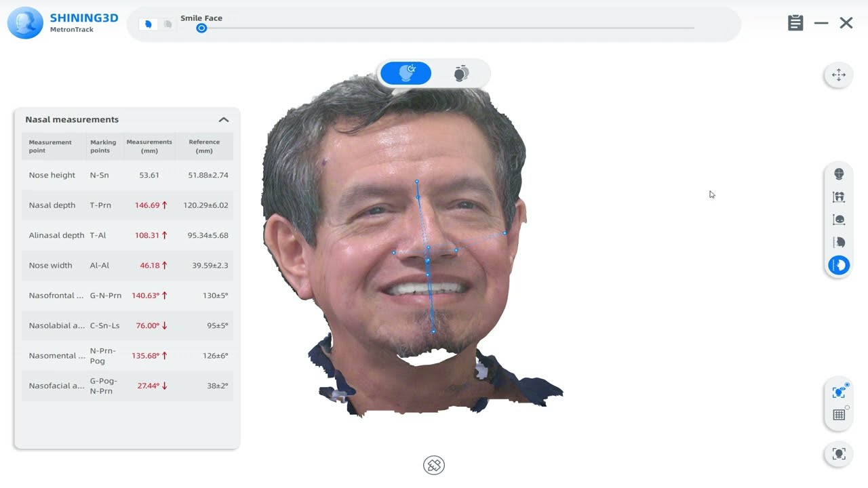This screenshot has height=488, width=868.
Task: Open the teeth measurement tool
Action: (x=839, y=197)
